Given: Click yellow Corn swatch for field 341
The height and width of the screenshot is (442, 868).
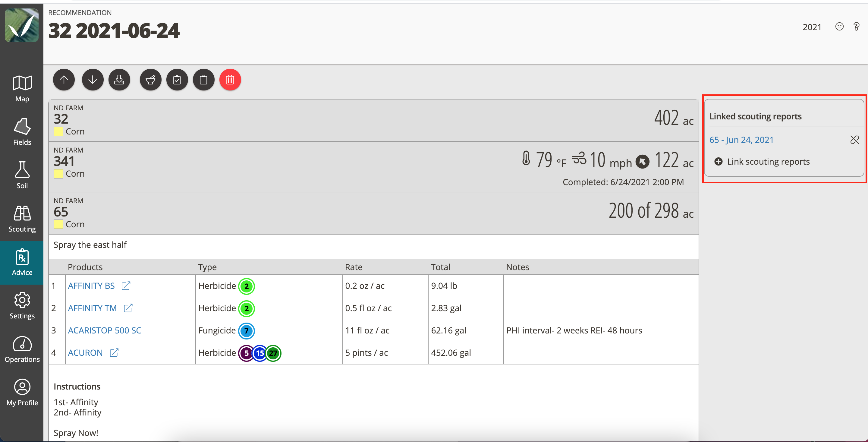Looking at the screenshot, I should click(58, 174).
